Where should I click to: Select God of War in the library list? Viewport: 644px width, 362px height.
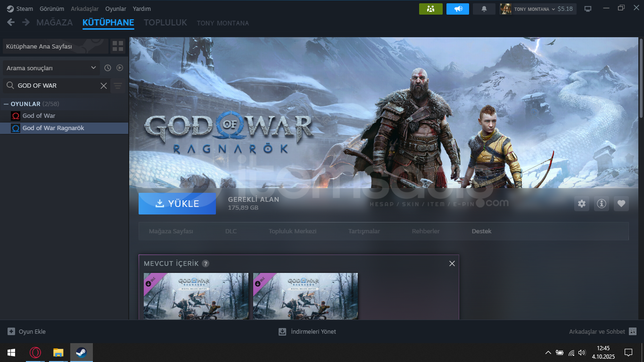[64, 116]
